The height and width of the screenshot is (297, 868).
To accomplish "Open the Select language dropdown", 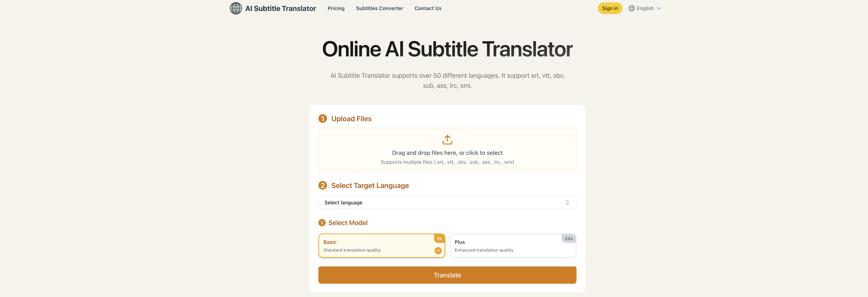I will click(447, 203).
